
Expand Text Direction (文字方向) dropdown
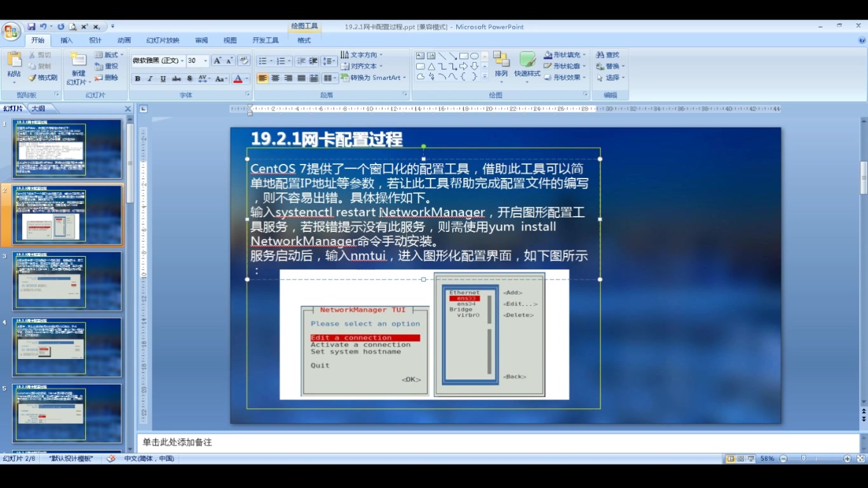tap(362, 55)
